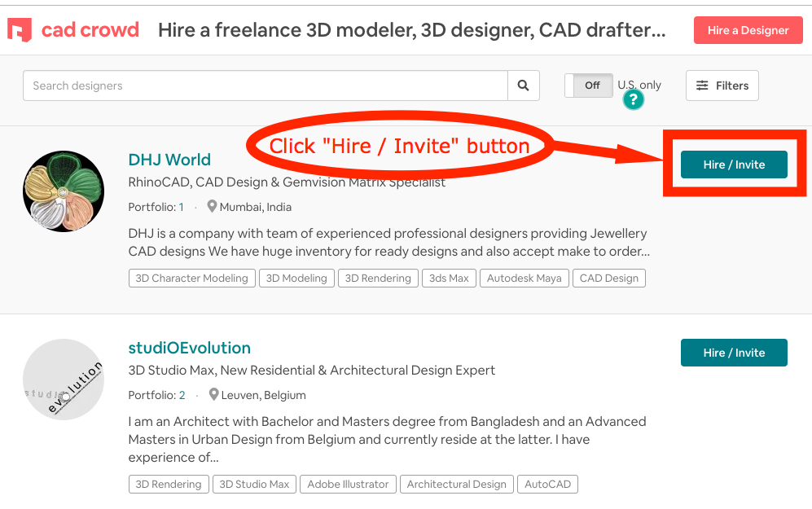
Task: Click the magnifying glass search icon
Action: pyautogui.click(x=523, y=86)
